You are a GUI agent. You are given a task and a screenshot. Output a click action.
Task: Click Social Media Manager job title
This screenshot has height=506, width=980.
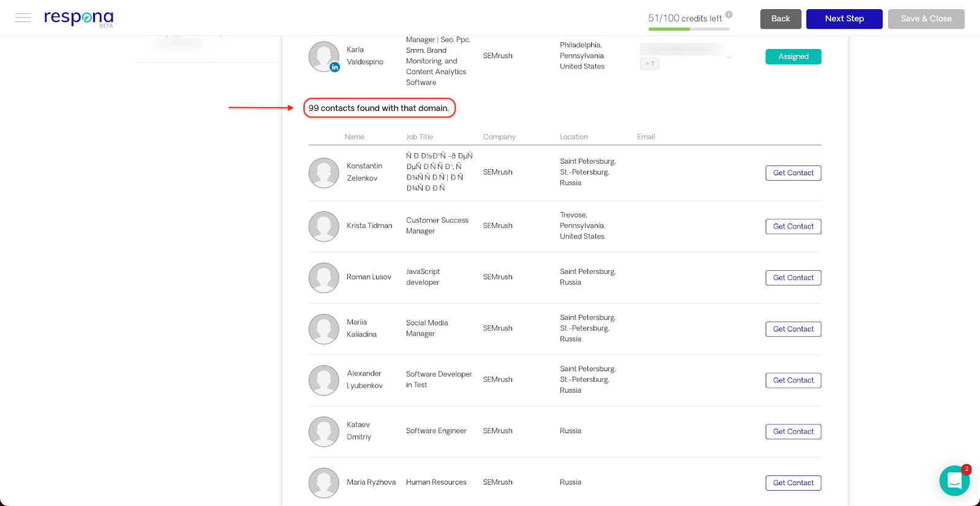tap(427, 328)
